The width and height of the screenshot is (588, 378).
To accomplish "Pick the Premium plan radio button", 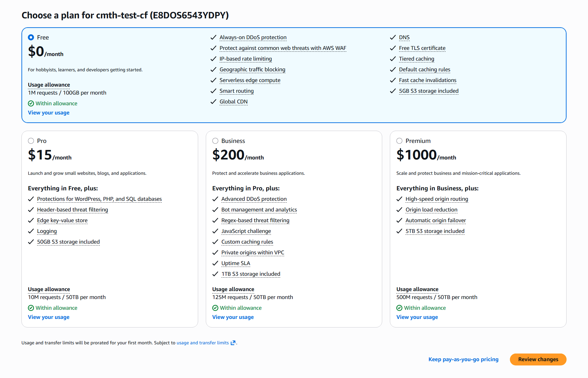I will (x=399, y=141).
